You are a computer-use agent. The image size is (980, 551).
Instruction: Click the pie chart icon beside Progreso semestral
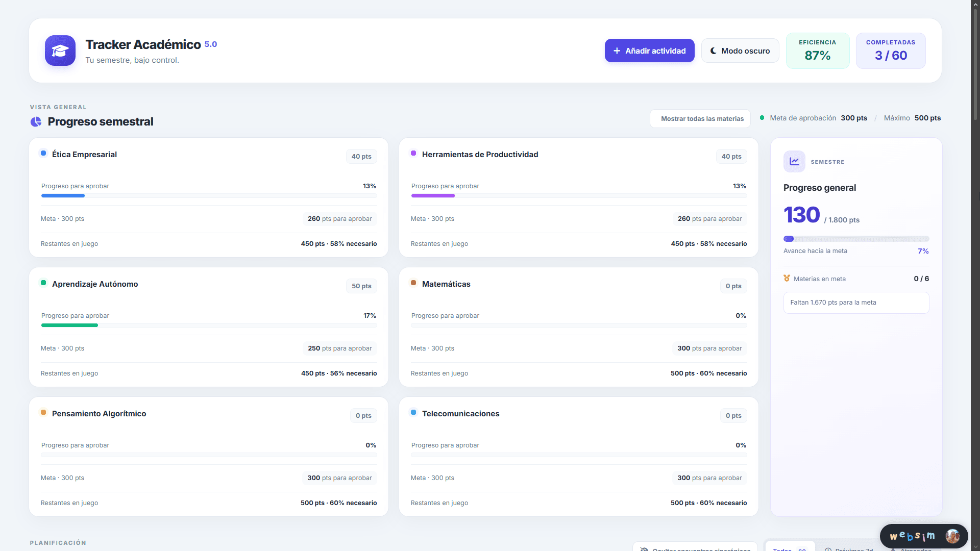pyautogui.click(x=36, y=121)
